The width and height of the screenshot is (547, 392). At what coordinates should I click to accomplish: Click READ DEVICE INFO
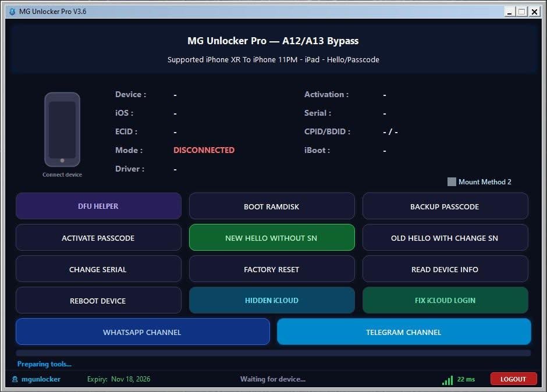tap(445, 269)
